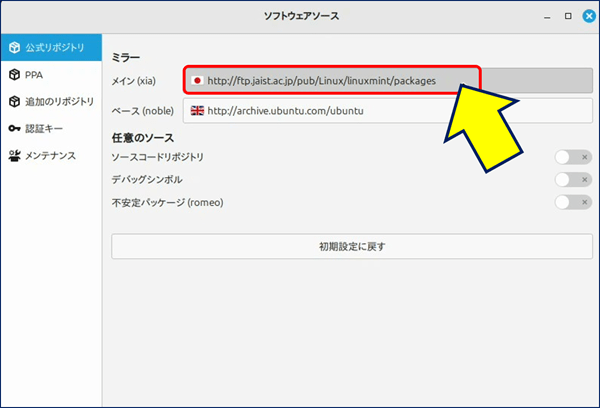Click the Japan flag in メイン mirror

197,80
